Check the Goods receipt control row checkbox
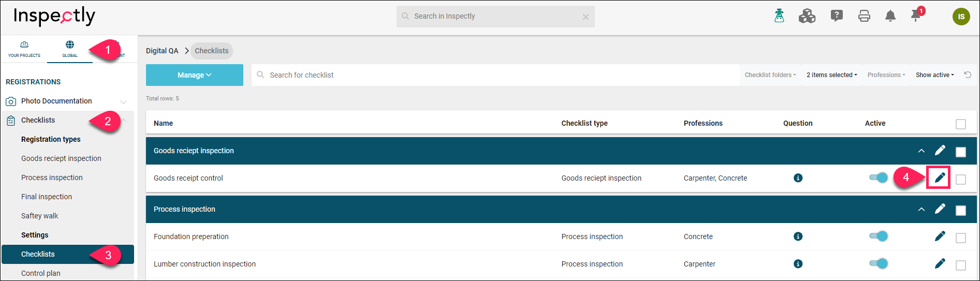Image resolution: width=980 pixels, height=281 pixels. tap(961, 180)
